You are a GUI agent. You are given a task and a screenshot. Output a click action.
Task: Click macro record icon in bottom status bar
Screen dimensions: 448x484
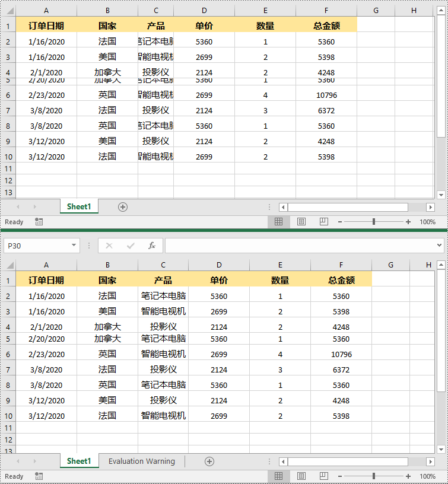click(x=39, y=476)
